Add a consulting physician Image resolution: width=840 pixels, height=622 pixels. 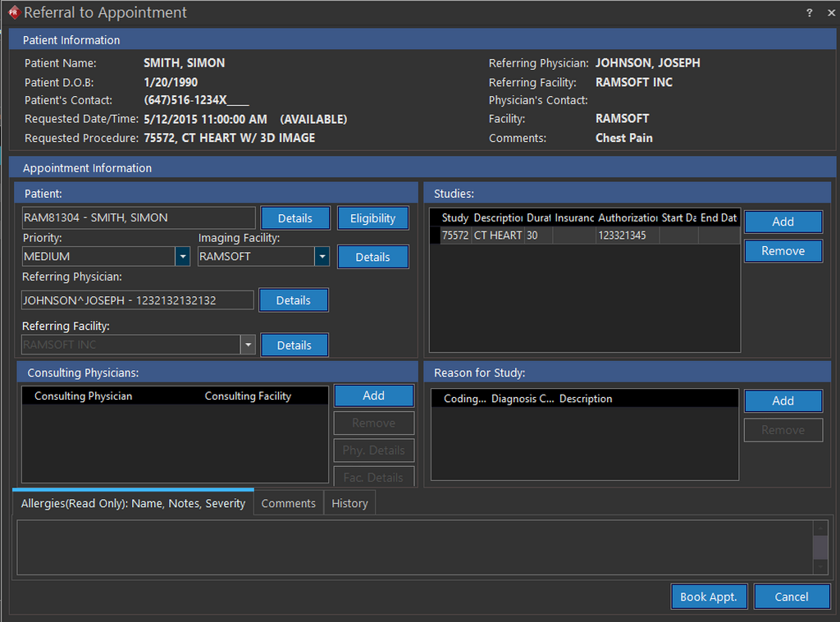pyautogui.click(x=373, y=396)
